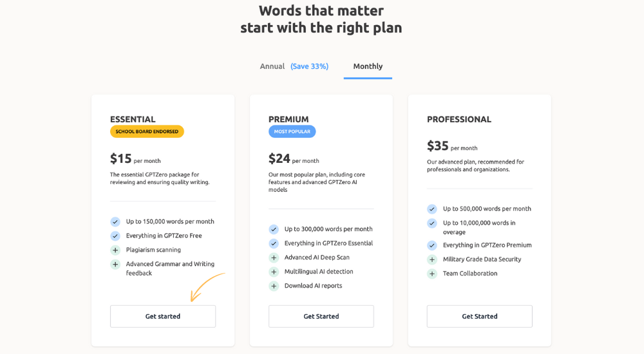Click checkmark beside Everything in GPTZero Premium
Image resolution: width=644 pixels, height=354 pixels.
432,245
